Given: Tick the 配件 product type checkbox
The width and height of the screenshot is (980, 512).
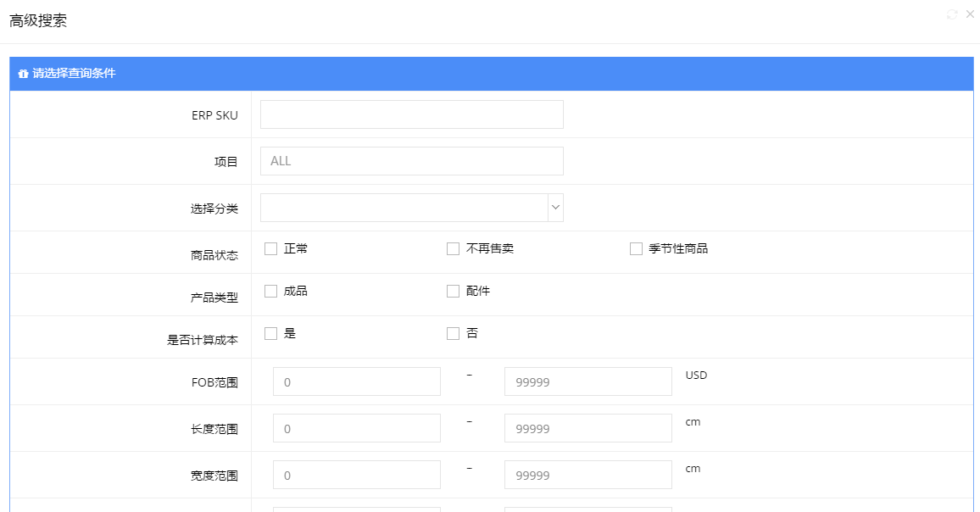Looking at the screenshot, I should click(x=454, y=292).
